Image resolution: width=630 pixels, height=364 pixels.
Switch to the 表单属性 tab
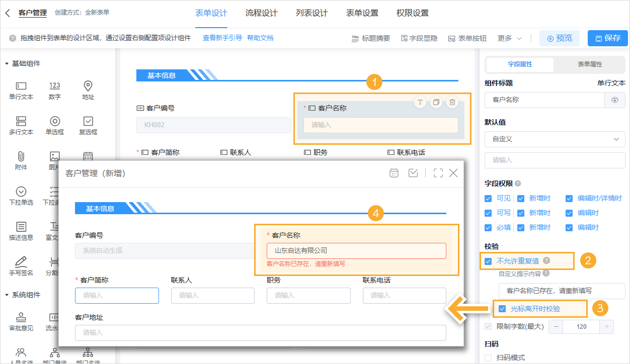589,65
